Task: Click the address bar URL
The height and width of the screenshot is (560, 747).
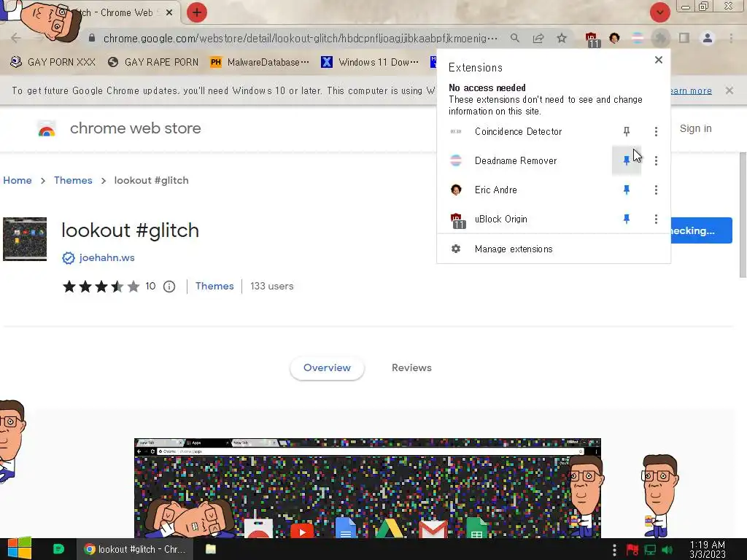Action: [x=300, y=38]
